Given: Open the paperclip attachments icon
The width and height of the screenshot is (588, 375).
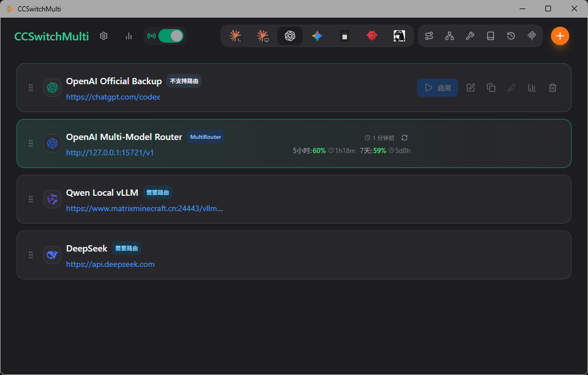Looking at the screenshot, I should 532,36.
